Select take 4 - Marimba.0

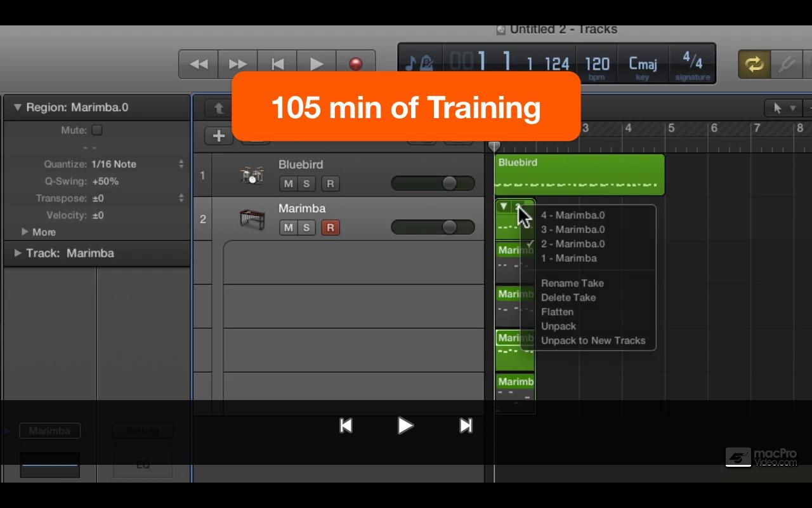573,215
